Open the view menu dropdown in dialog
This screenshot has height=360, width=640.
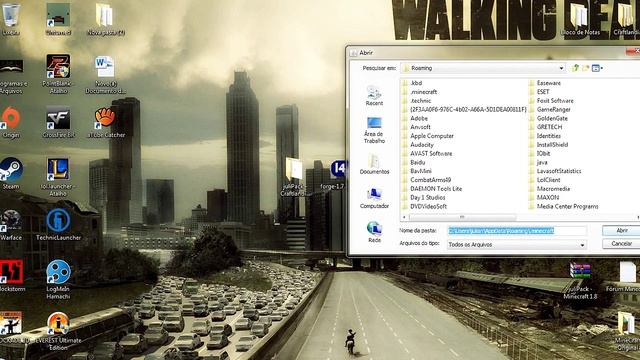click(x=597, y=68)
